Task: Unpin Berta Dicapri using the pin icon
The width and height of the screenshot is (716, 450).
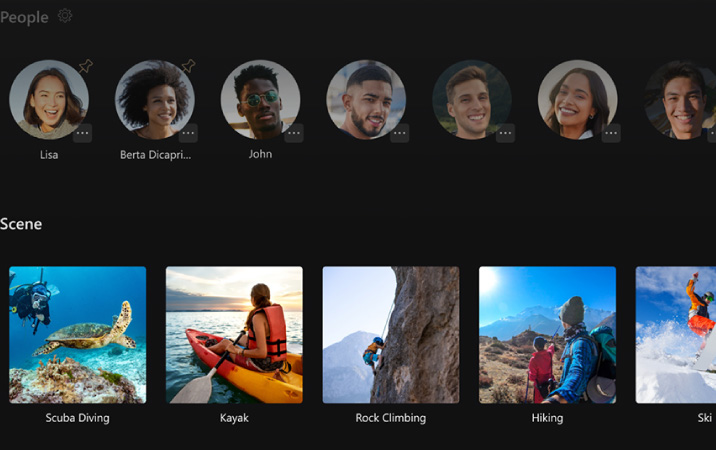Action: point(188,66)
